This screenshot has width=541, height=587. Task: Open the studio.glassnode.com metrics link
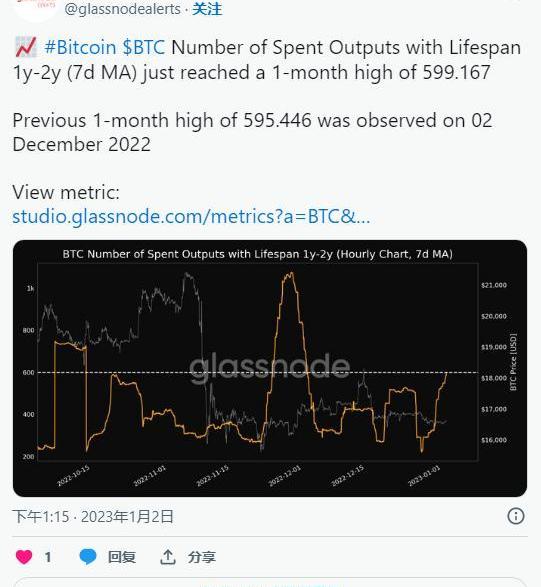click(191, 216)
